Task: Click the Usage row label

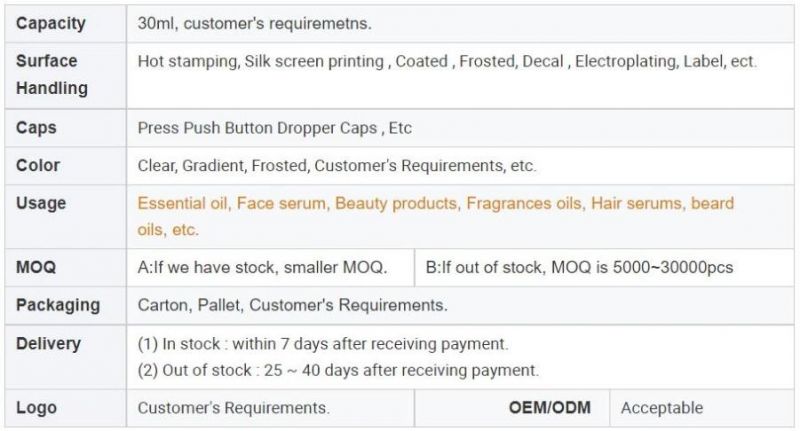Action: coord(41,203)
